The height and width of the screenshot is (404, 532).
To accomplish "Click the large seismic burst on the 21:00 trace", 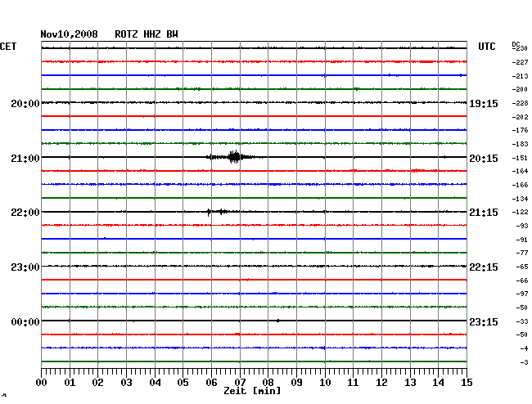I will (234, 157).
